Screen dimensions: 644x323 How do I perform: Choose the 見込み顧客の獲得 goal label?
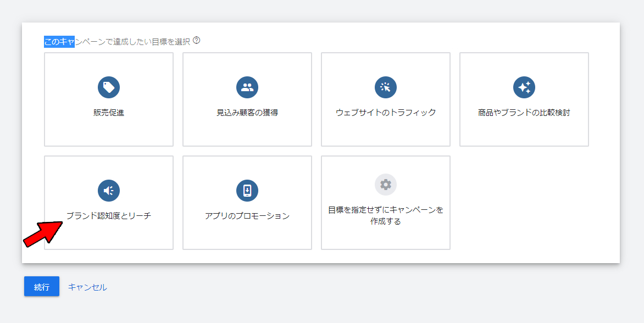247,113
